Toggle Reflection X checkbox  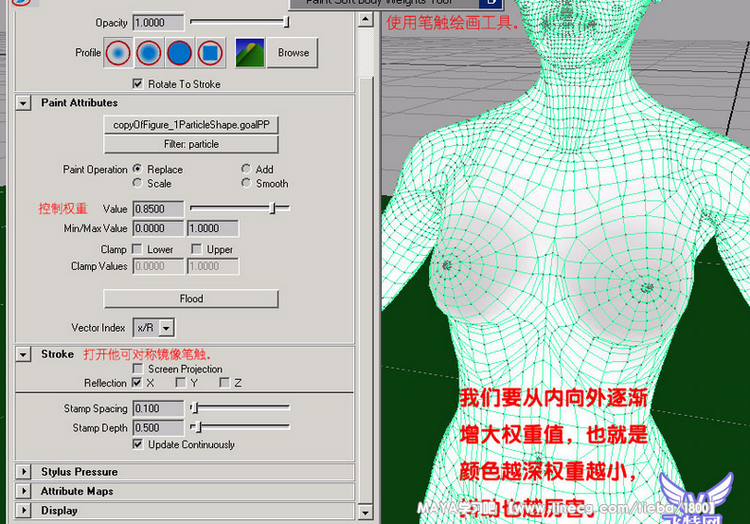click(x=138, y=382)
